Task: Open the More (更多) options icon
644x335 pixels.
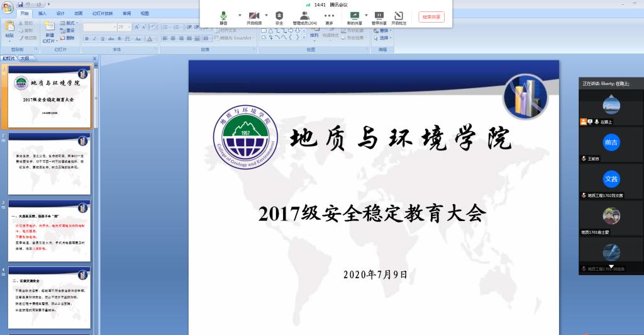Action: click(x=329, y=16)
